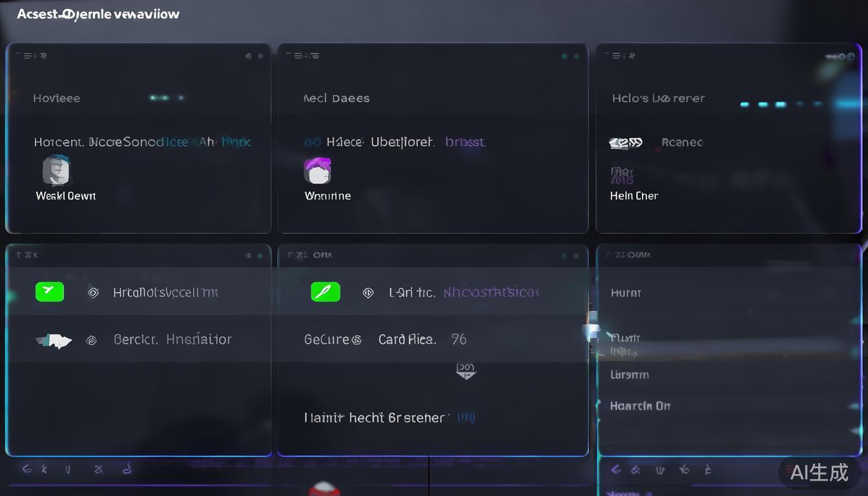Click the white arrow icon beside Bercicr

(54, 340)
